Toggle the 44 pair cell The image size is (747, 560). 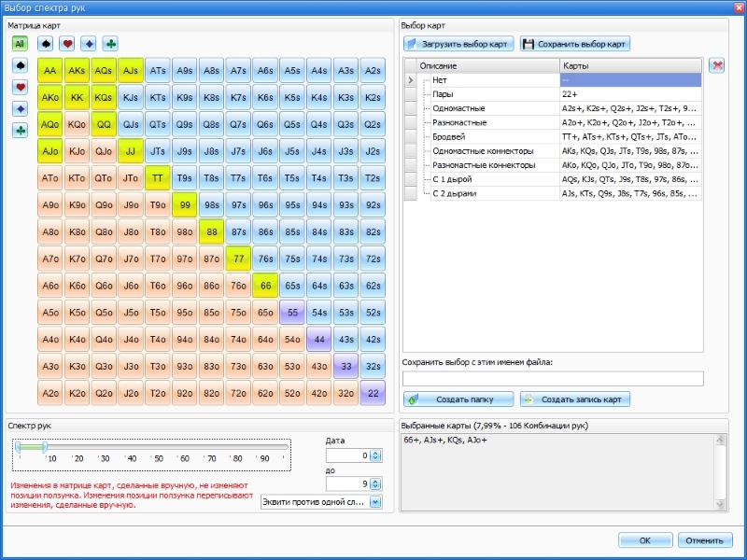coord(319,340)
